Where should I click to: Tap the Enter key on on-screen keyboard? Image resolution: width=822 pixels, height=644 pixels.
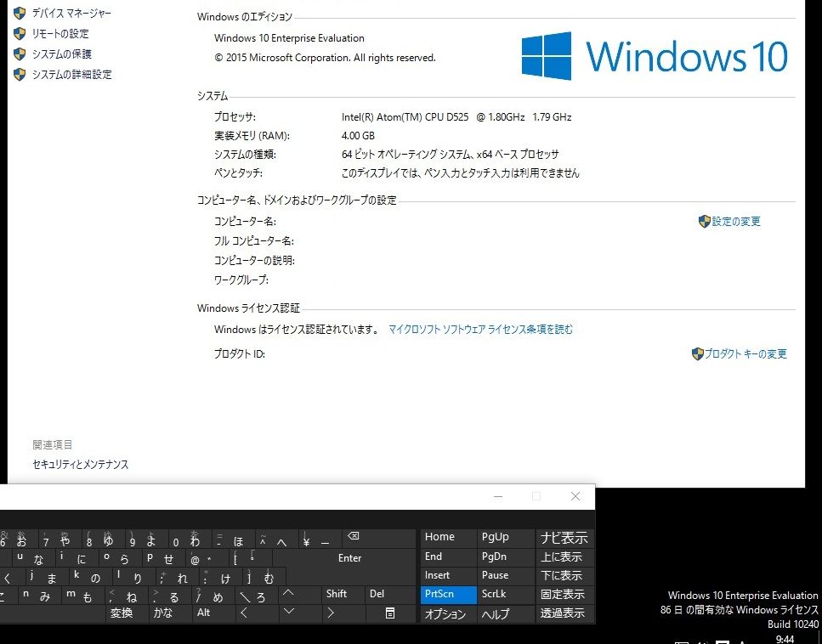349,558
